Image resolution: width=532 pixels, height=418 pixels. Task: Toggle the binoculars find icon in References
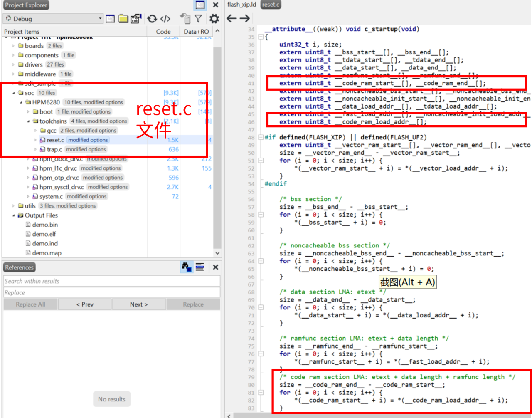point(187,267)
